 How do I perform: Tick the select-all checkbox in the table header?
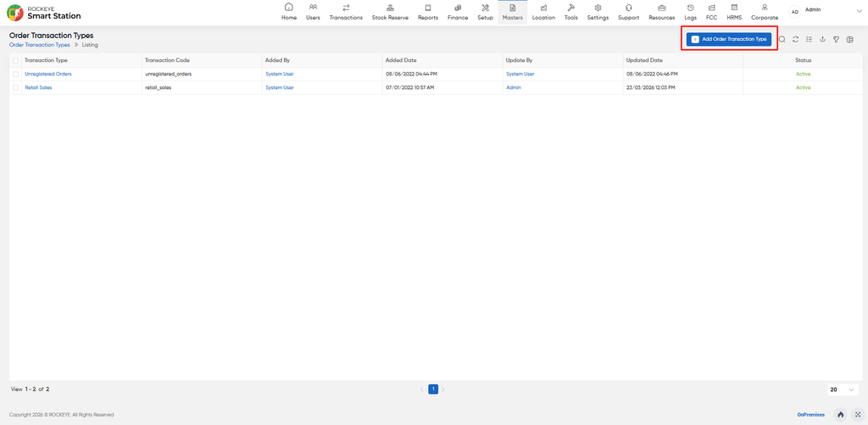click(15, 60)
